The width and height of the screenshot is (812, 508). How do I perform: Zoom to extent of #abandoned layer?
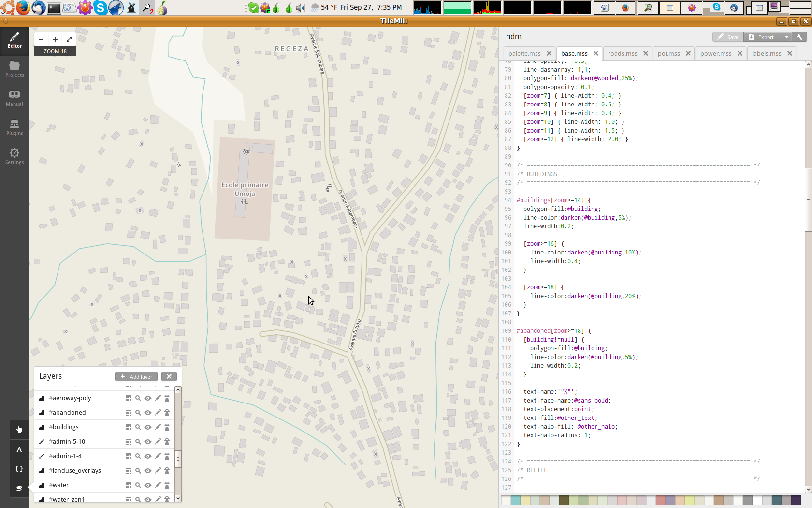[138, 413]
